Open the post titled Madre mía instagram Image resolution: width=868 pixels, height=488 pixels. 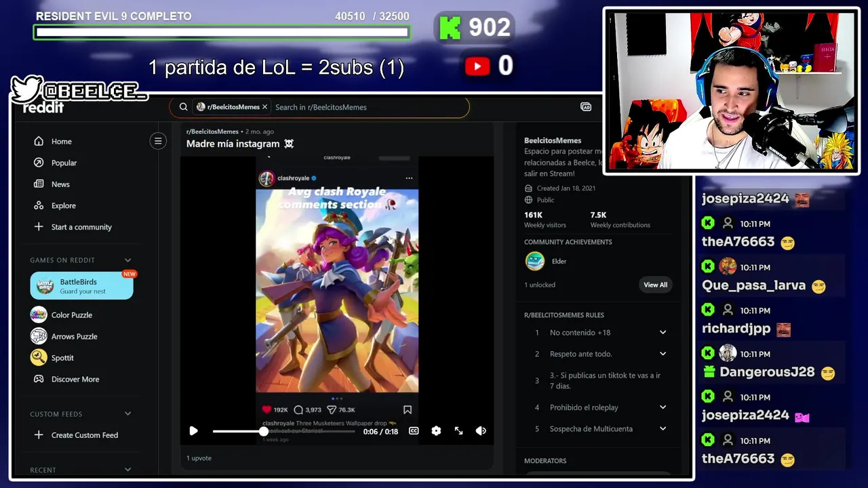[240, 144]
